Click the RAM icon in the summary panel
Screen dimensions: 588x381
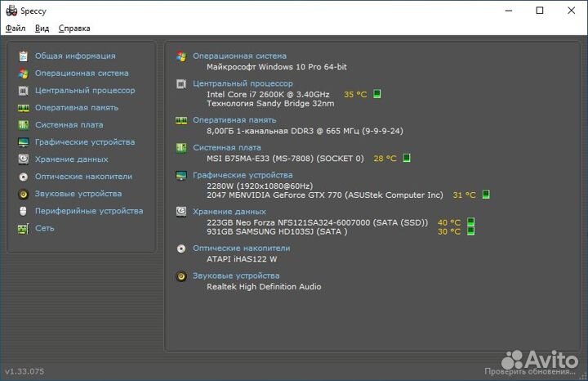tap(181, 120)
